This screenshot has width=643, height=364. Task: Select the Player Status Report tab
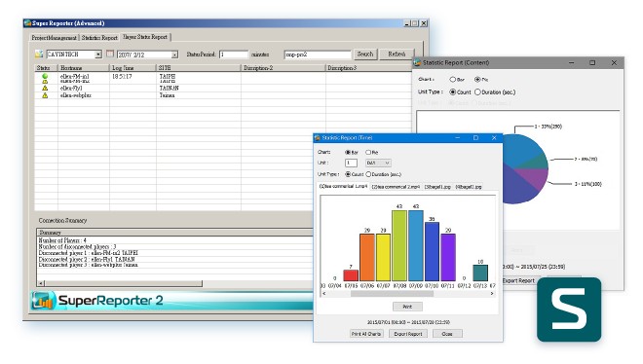[145, 37]
